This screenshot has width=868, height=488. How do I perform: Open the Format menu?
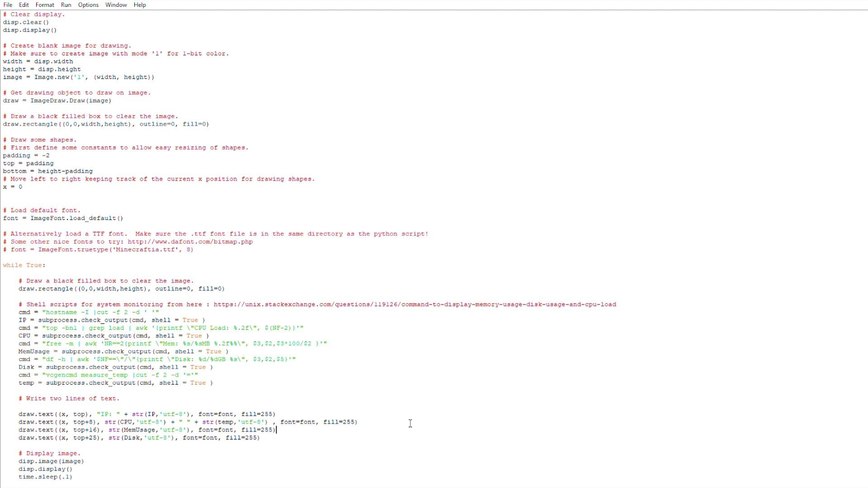(45, 5)
